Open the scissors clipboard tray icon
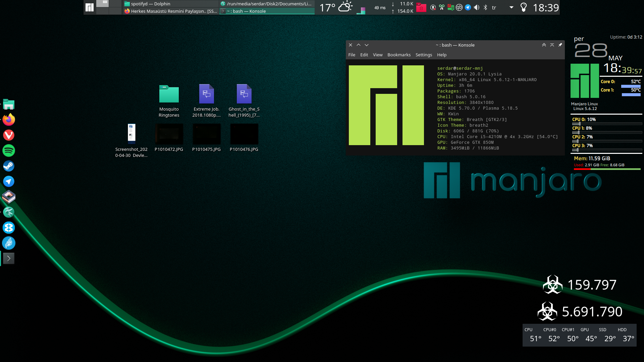The image size is (644, 362). (442, 7)
